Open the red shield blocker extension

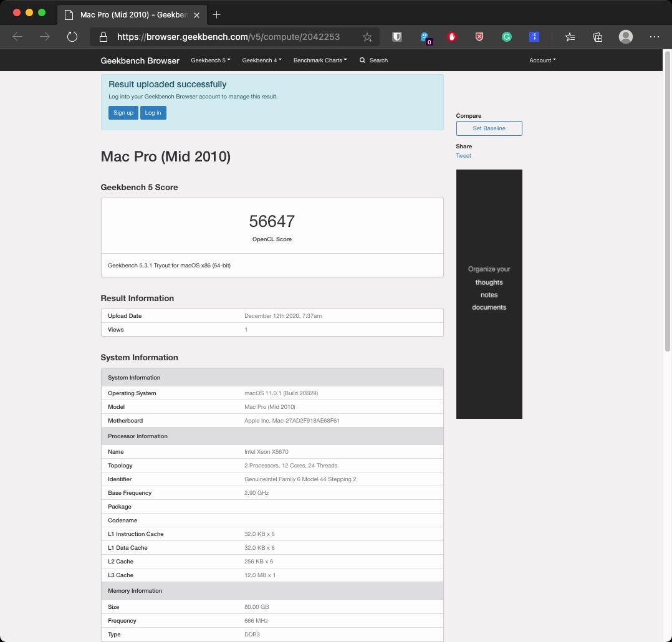pos(479,37)
